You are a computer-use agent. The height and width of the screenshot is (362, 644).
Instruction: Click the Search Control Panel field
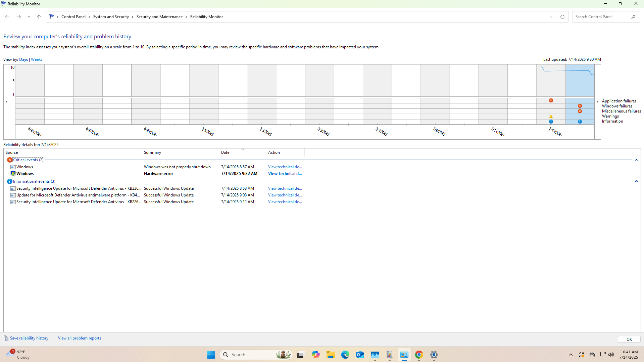(602, 17)
